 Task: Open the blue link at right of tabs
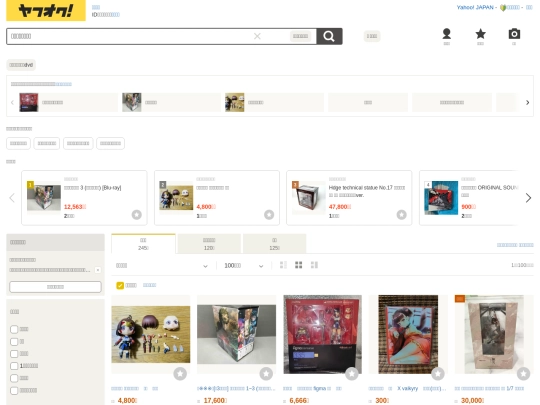(x=515, y=245)
